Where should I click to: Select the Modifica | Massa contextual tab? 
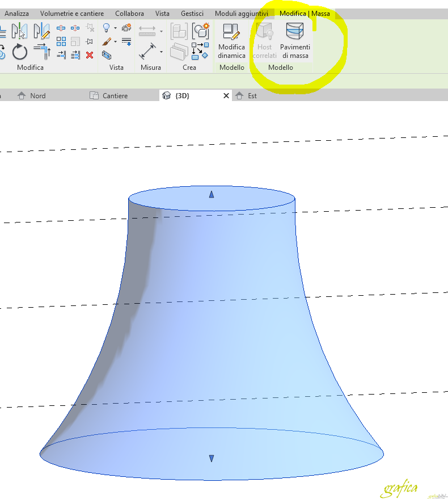[305, 14]
